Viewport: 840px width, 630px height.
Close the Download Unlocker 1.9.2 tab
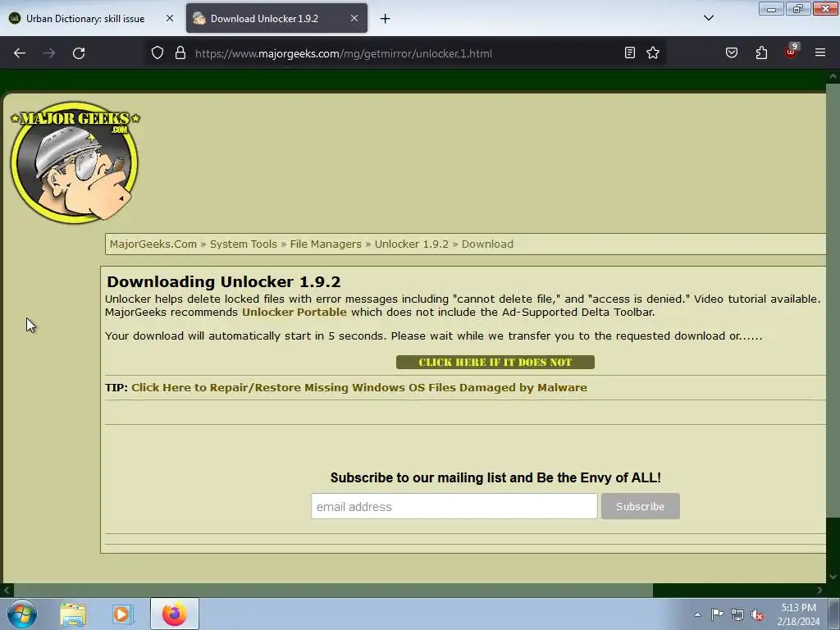[x=354, y=18]
